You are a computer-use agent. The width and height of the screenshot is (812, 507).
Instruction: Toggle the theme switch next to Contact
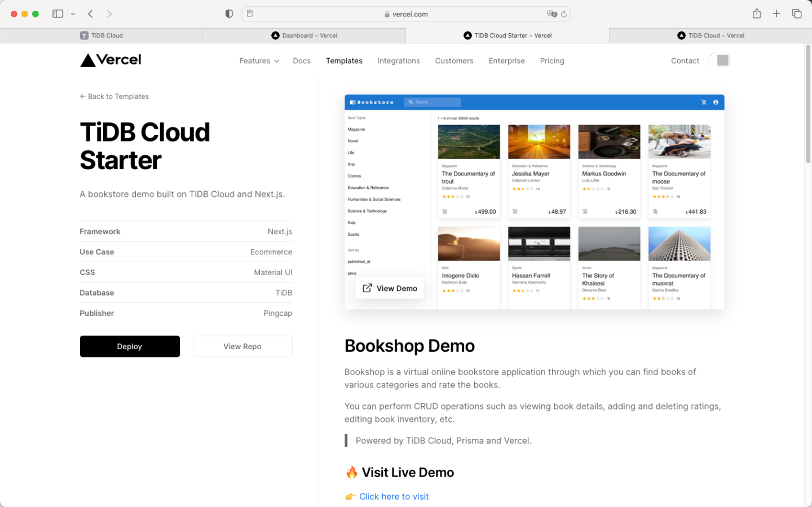pos(720,59)
